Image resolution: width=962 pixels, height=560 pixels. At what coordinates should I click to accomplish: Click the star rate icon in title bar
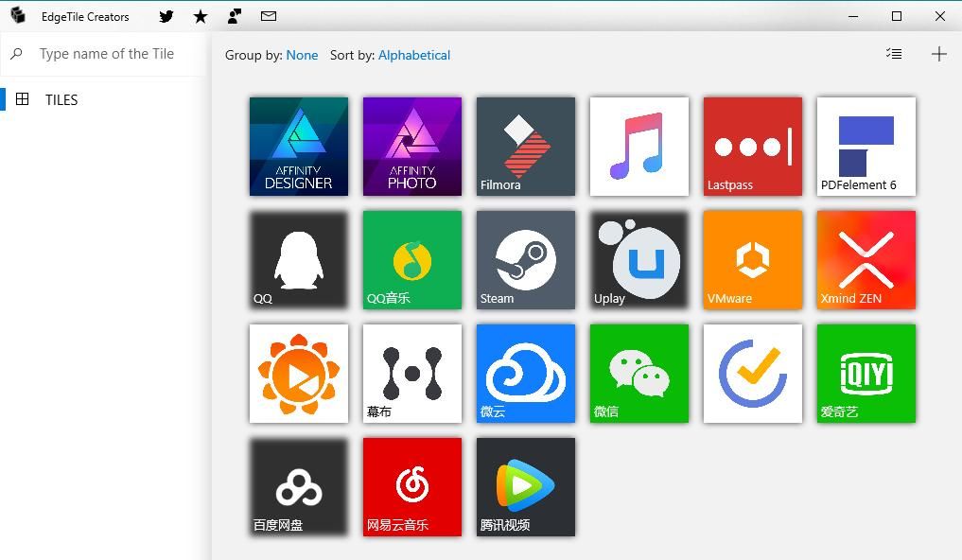[200, 17]
